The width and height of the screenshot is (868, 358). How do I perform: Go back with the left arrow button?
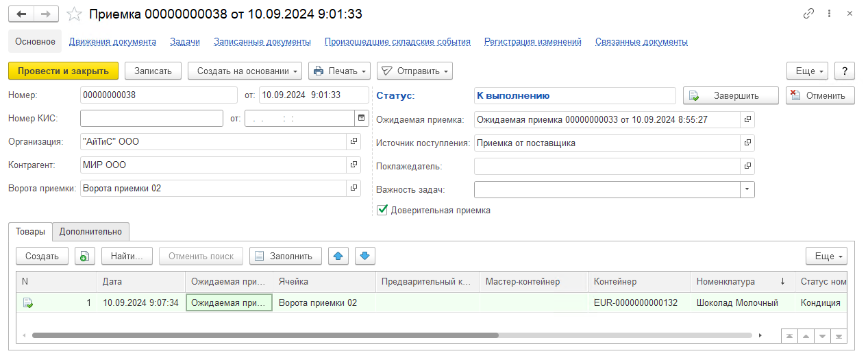(21, 14)
